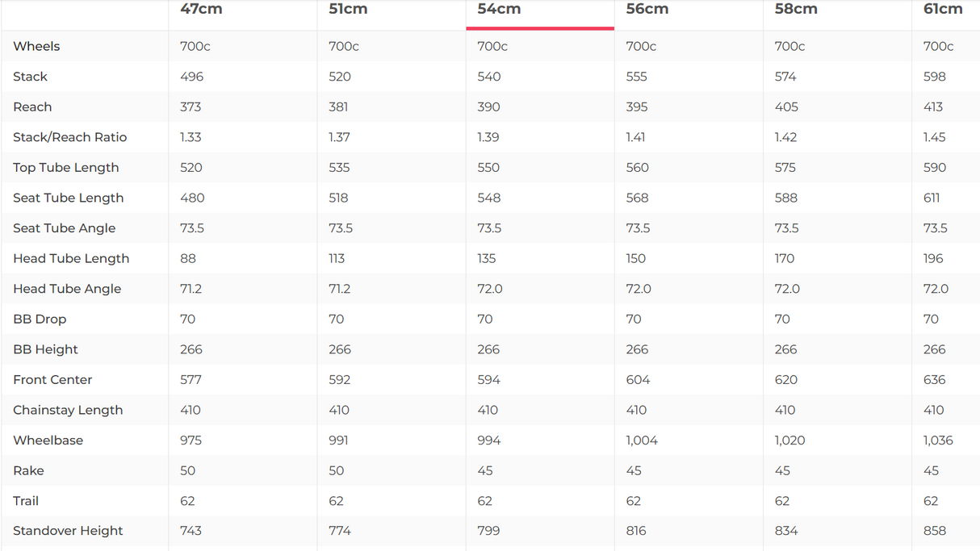
Task: Select the 496 stack value
Action: pos(192,77)
